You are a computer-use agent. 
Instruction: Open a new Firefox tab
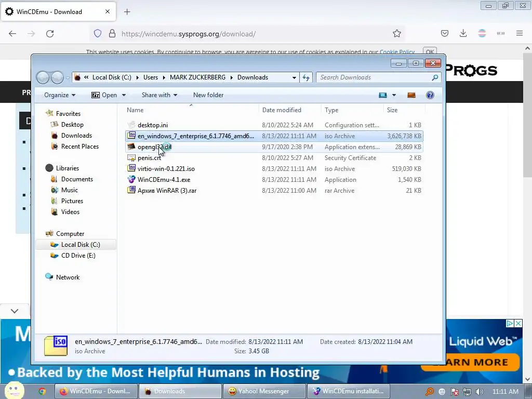coord(127,12)
